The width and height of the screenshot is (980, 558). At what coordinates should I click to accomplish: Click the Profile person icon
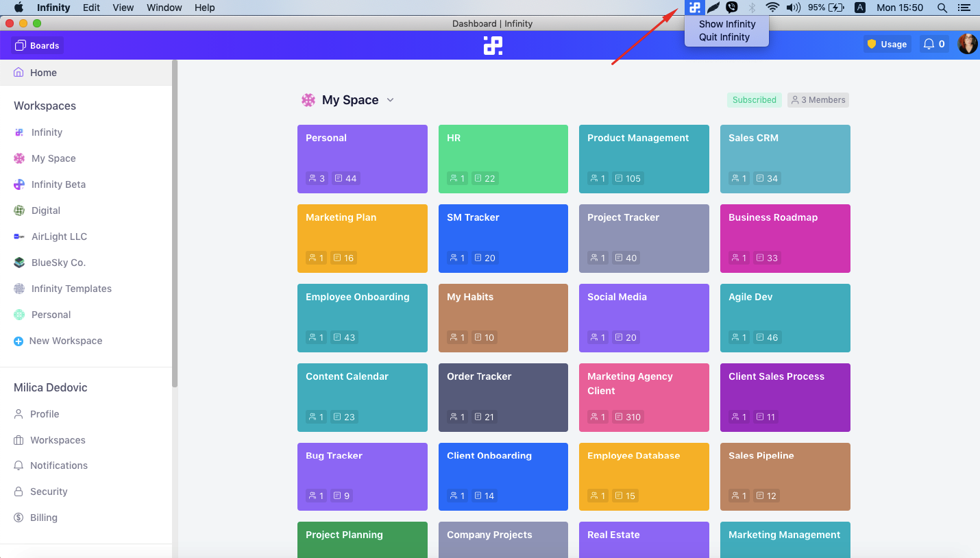pyautogui.click(x=19, y=414)
